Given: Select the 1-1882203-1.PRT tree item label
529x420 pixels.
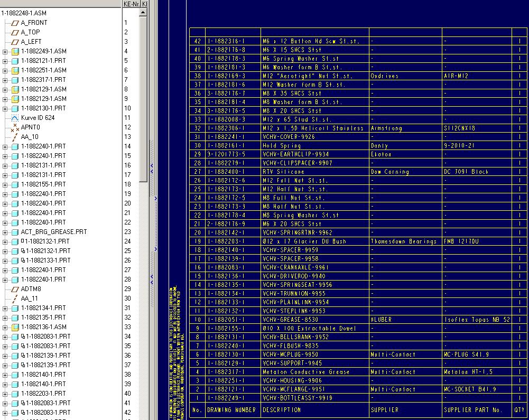Looking at the screenshot, I should pos(43,394).
